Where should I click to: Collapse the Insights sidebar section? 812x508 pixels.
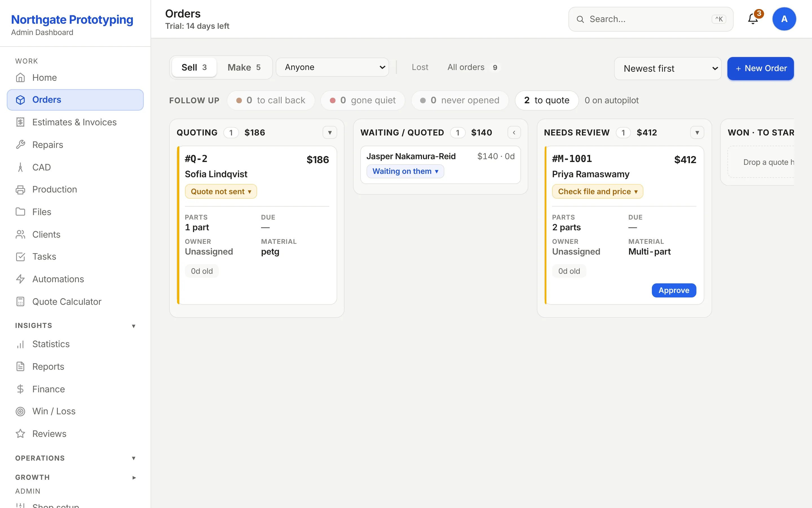click(x=134, y=326)
